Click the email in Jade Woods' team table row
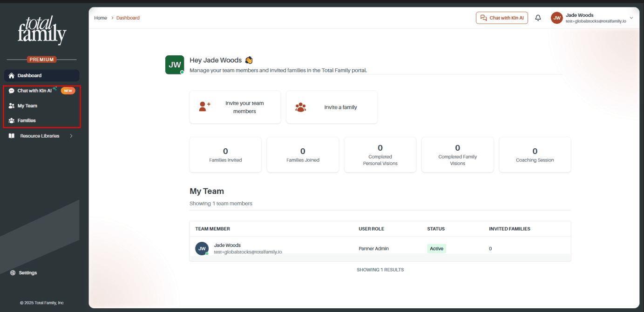 pos(248,252)
